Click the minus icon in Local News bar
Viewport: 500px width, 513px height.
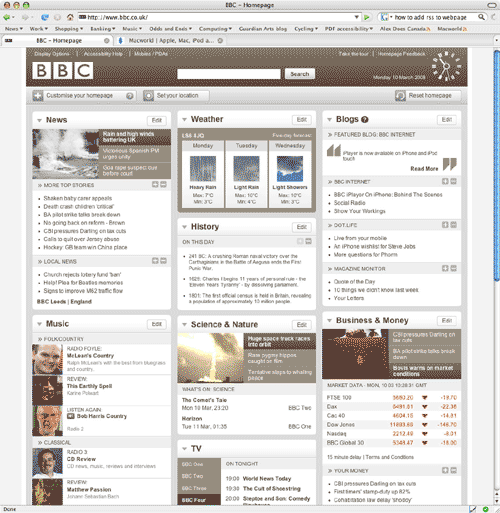[x=163, y=261]
